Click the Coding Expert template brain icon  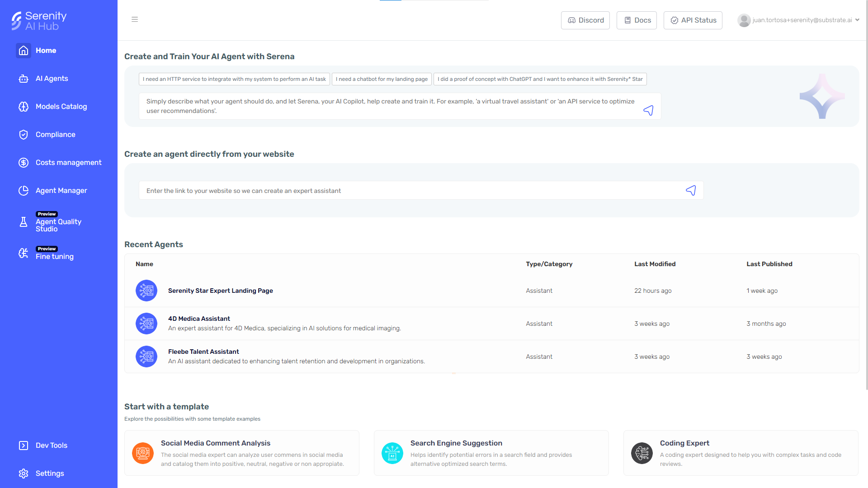point(642,453)
